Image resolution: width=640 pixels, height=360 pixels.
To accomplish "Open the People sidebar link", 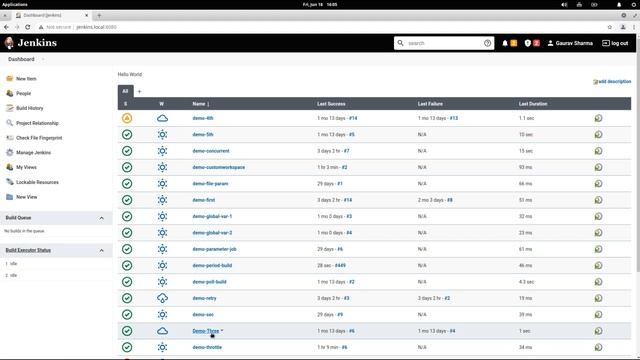I will [x=23, y=93].
